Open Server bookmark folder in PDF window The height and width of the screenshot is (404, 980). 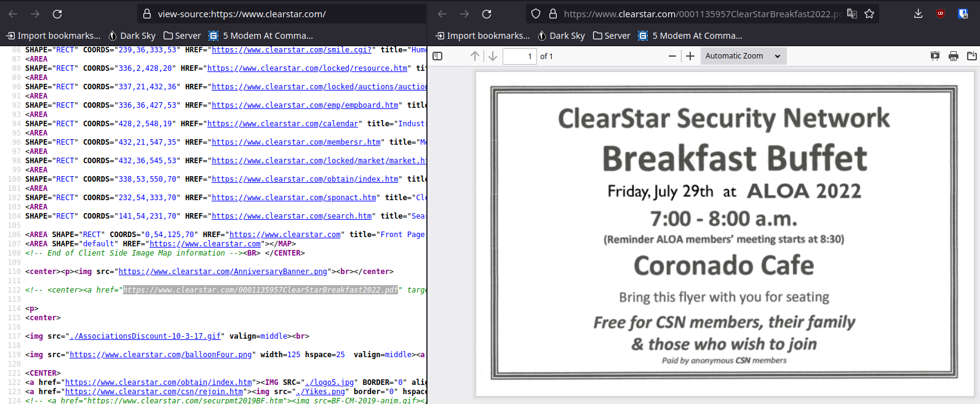tap(612, 36)
